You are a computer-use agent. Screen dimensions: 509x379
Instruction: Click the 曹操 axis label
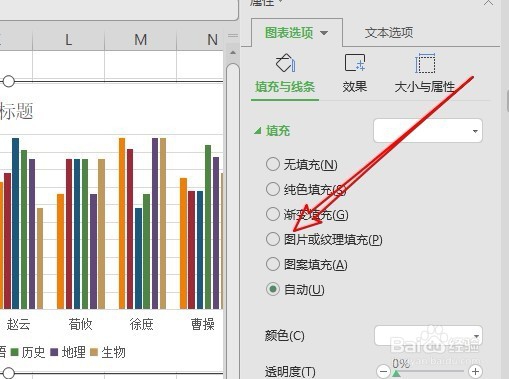tap(203, 324)
